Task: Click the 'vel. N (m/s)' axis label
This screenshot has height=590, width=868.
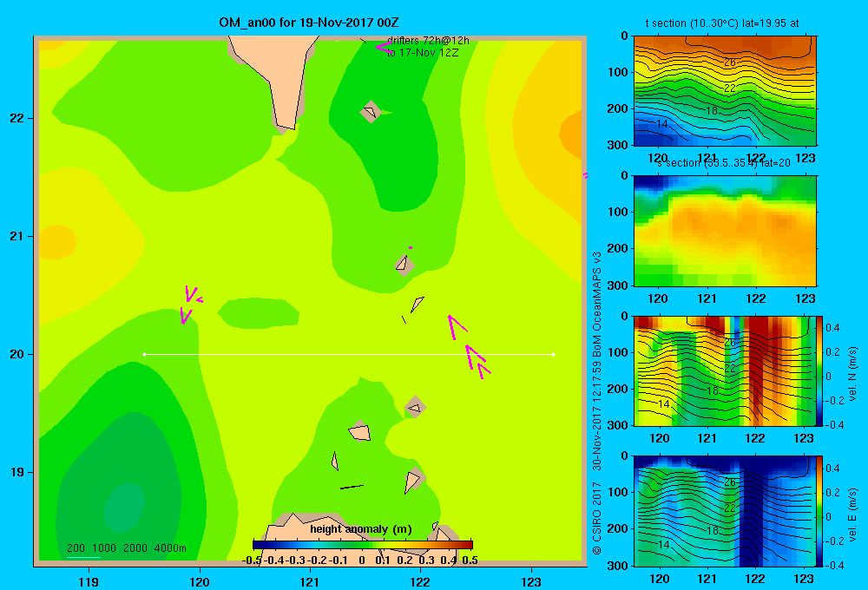Action: point(852,374)
